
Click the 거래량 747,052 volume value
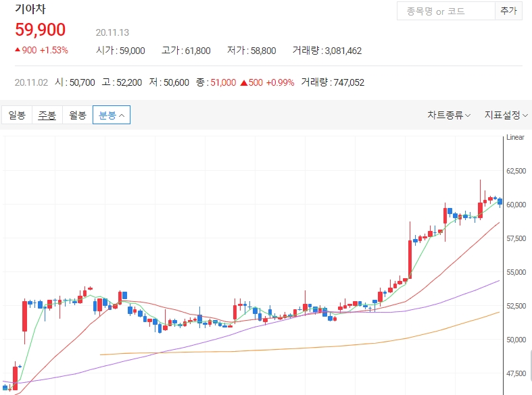[333, 82]
